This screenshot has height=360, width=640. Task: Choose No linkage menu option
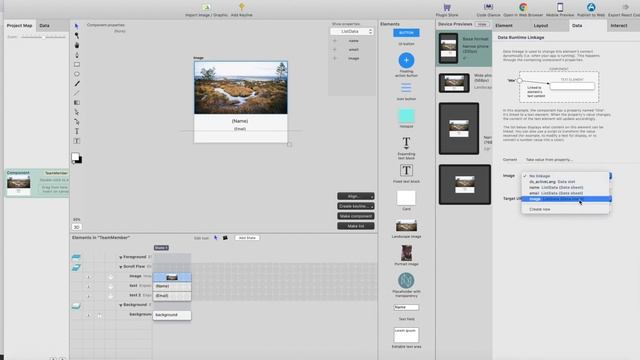pos(566,176)
